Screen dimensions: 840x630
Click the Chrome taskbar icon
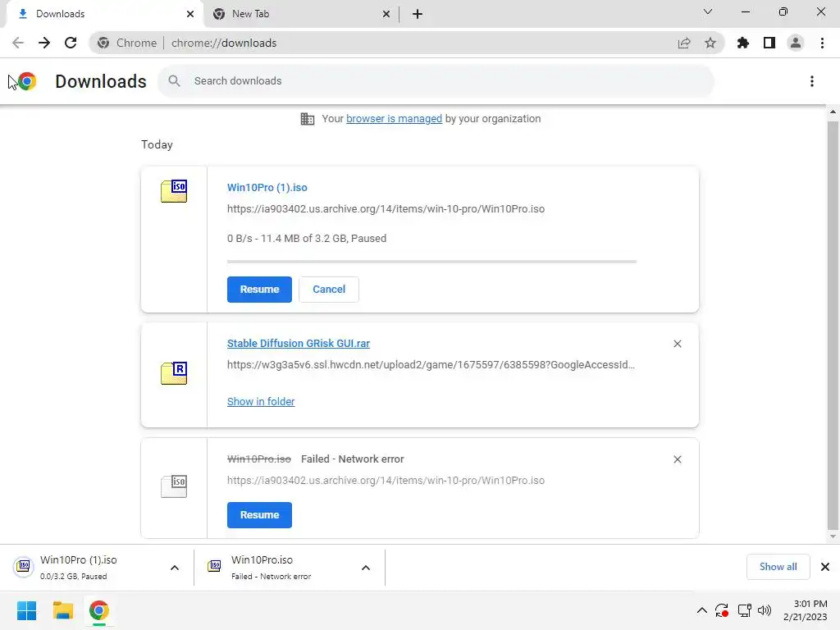point(98,610)
